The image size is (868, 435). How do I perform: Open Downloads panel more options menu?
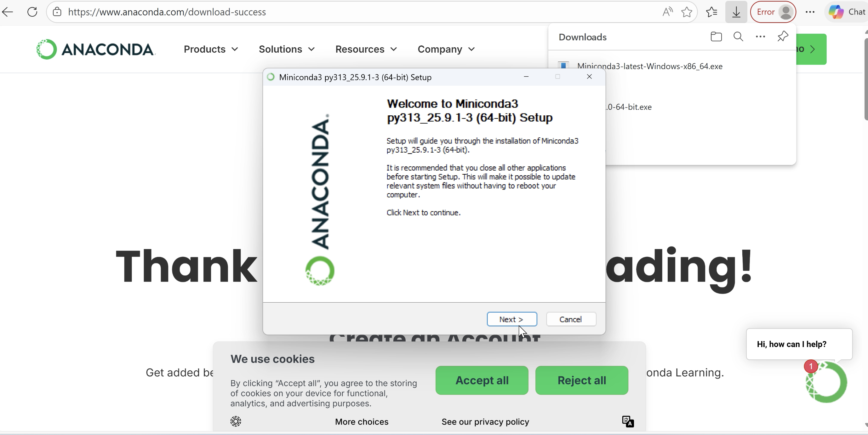[x=761, y=37]
